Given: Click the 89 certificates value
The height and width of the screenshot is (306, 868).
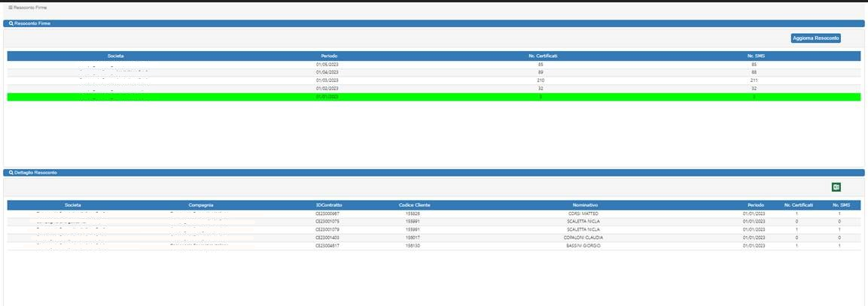Looking at the screenshot, I should (541, 72).
